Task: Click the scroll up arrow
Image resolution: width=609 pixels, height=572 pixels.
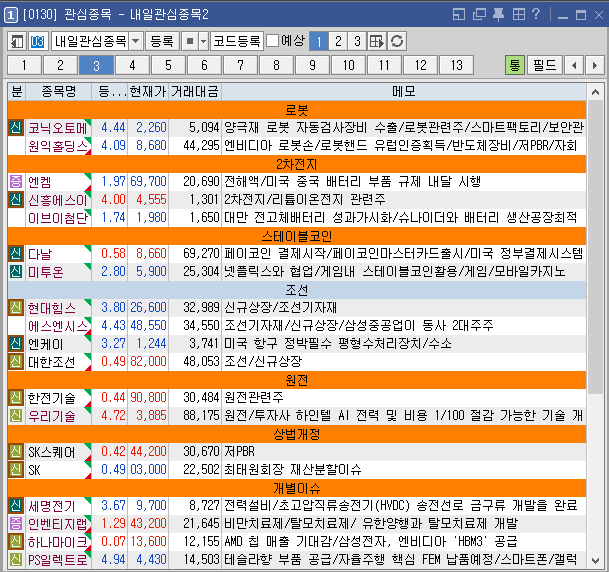Action: [595, 92]
